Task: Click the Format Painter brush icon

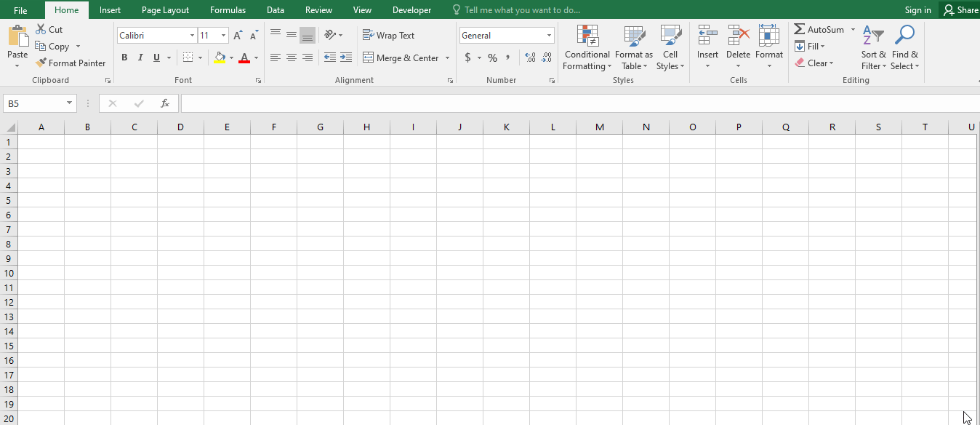Action: 41,63
